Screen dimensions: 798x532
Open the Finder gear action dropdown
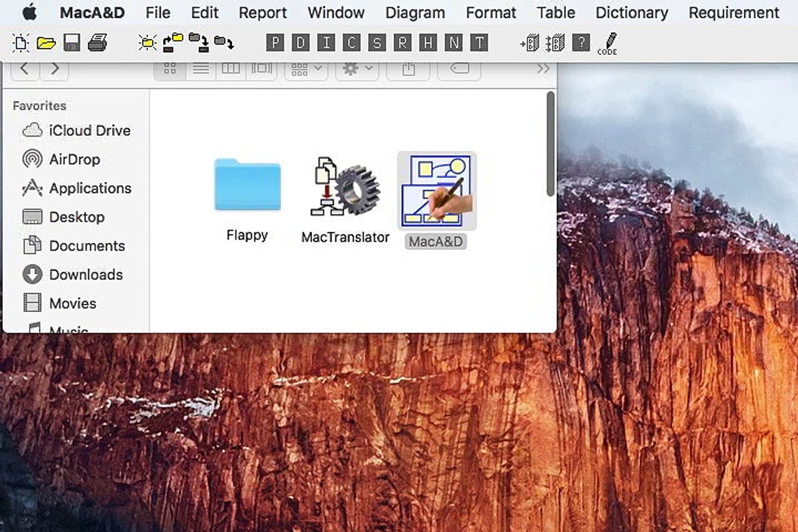(x=358, y=69)
